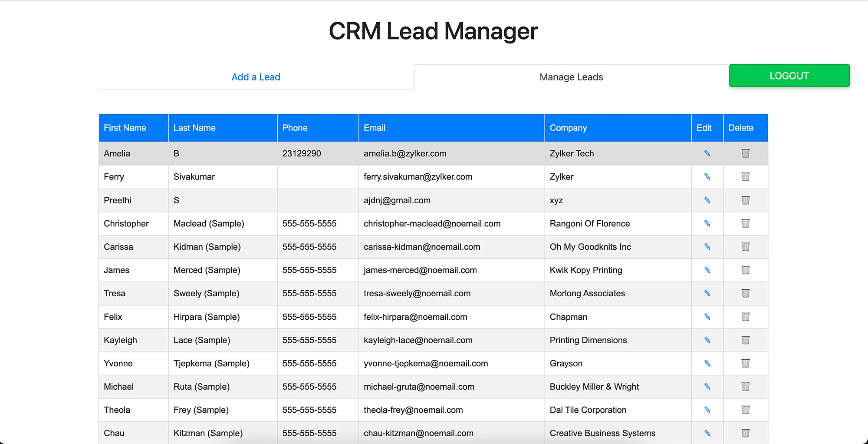Viewport: 868px width, 444px height.
Task: Delete the Theola Frey lead
Action: coord(745,410)
